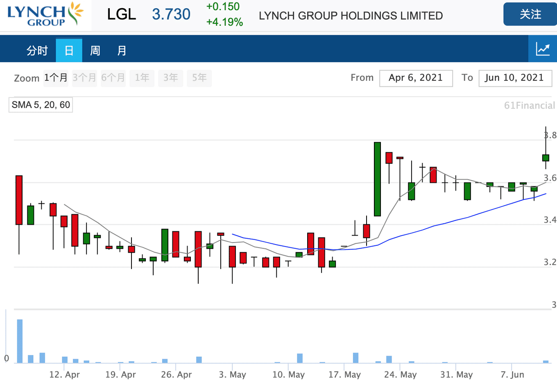
Task: Click the Zoom label
Action: pos(27,78)
